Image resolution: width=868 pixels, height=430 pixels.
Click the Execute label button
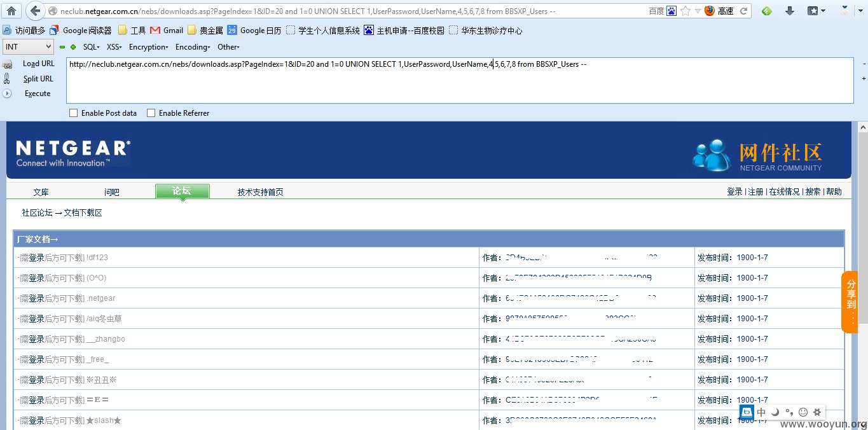point(38,94)
